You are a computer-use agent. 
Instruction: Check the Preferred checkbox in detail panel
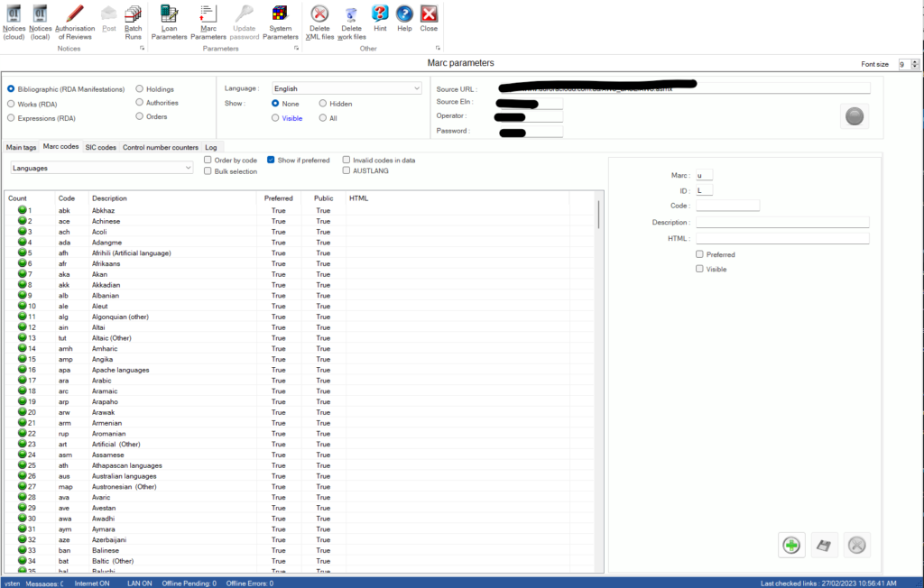tap(699, 253)
